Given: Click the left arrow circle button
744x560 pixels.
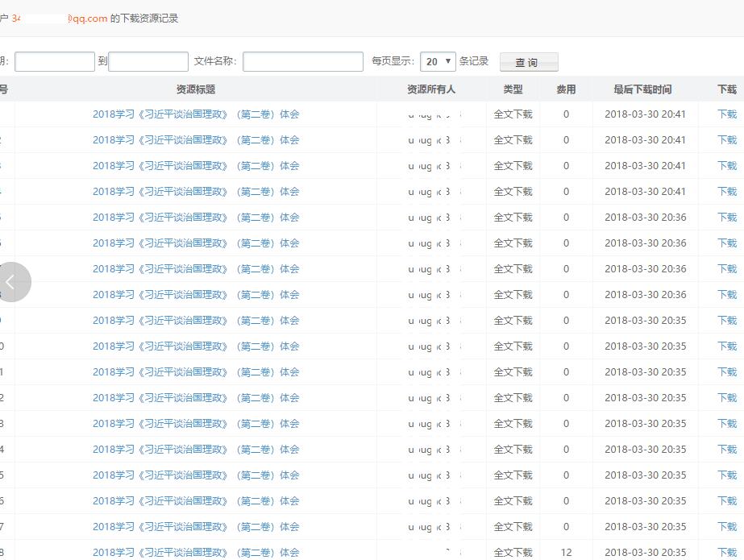Looking at the screenshot, I should [x=11, y=282].
